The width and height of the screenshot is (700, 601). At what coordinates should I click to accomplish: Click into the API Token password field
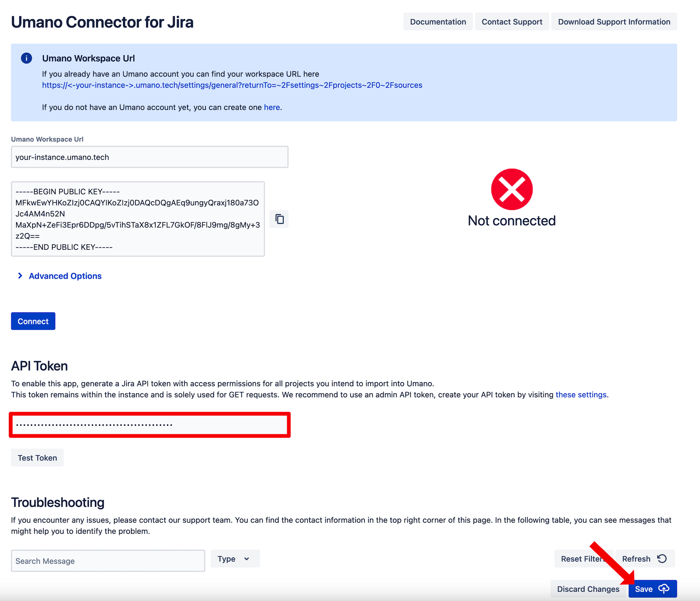tap(150, 425)
